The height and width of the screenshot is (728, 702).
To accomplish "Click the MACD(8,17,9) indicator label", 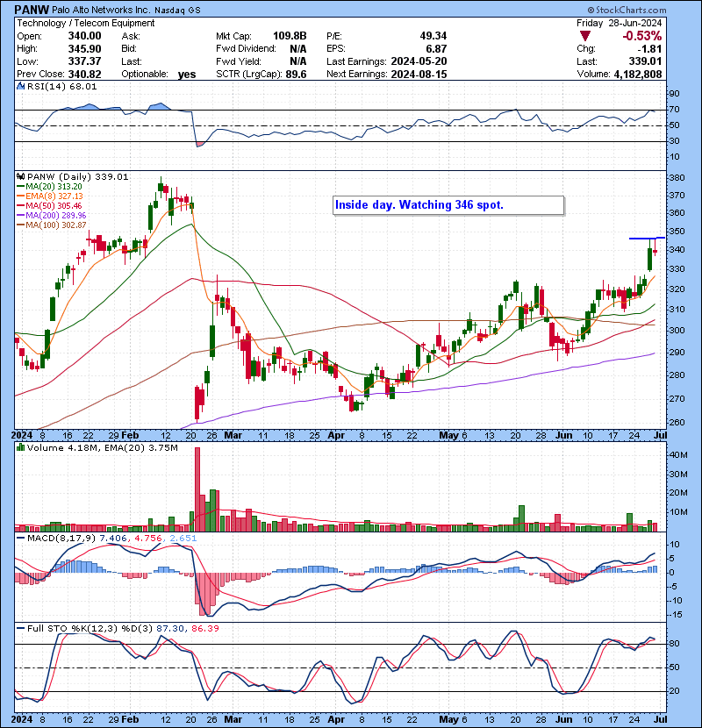I will 61,539.
